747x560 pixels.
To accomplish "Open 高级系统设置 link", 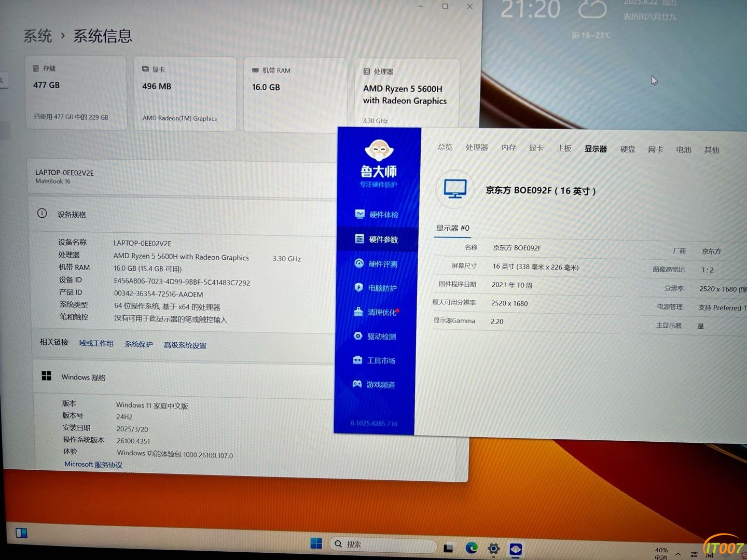I will point(185,345).
